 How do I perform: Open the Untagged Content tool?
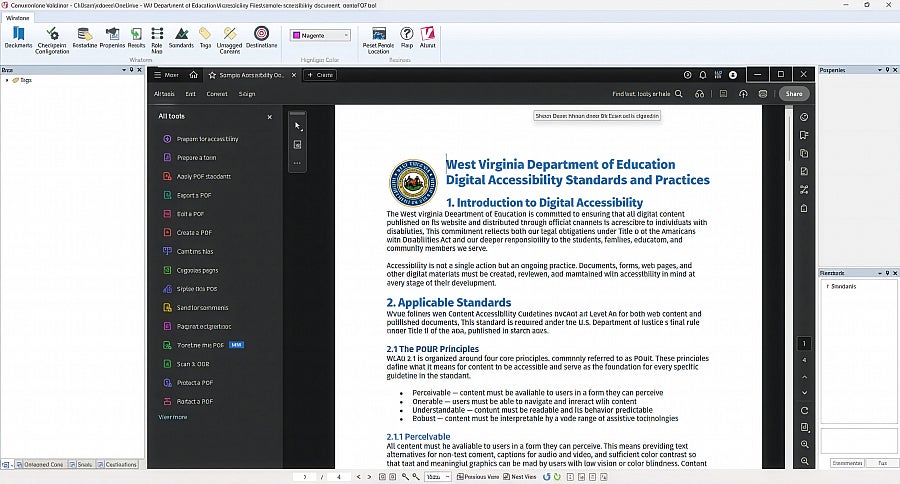(230, 40)
